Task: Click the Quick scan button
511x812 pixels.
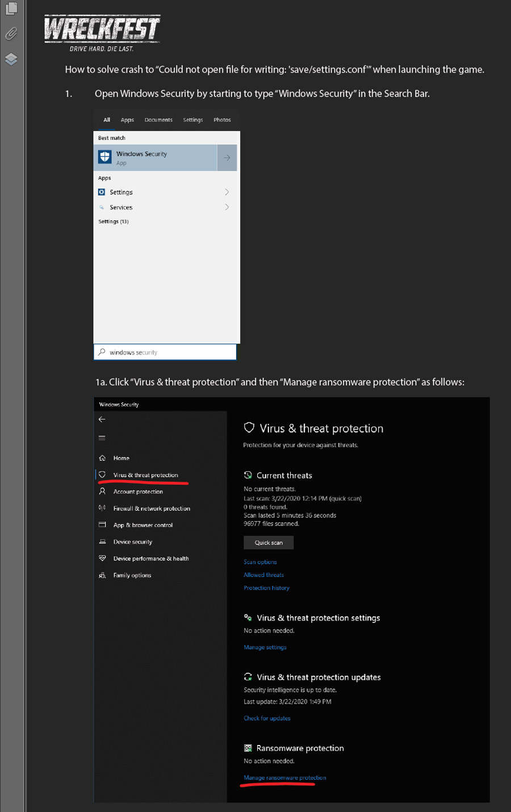Action: [x=269, y=543]
